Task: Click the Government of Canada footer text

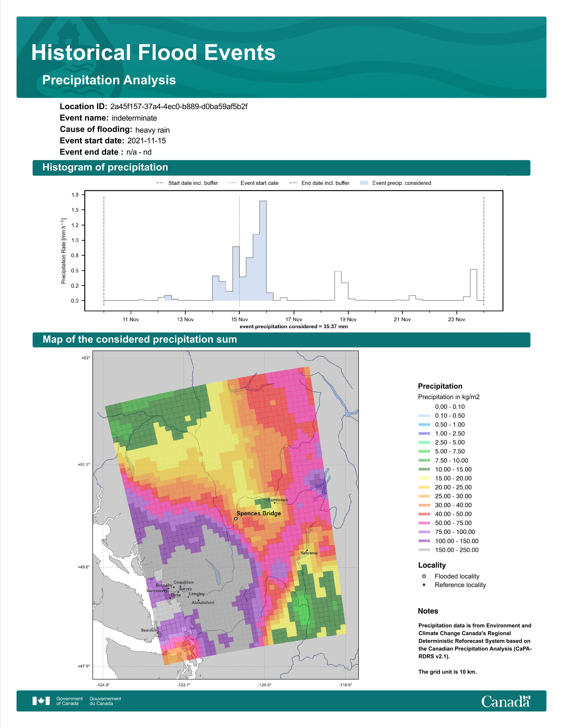Action: click(69, 701)
